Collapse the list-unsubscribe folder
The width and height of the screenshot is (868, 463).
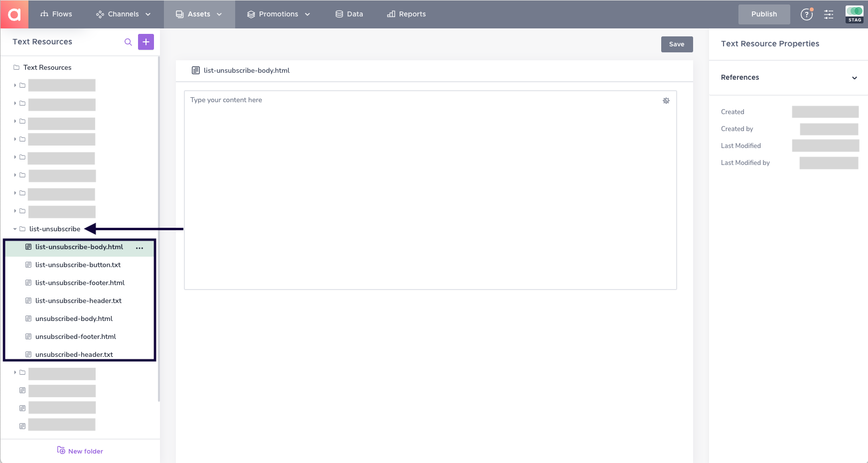(x=15, y=229)
